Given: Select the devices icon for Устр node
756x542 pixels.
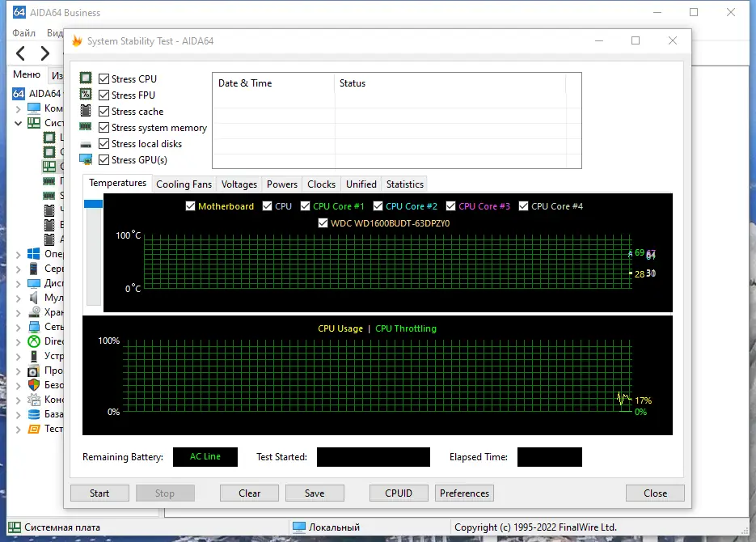Looking at the screenshot, I should click(34, 356).
